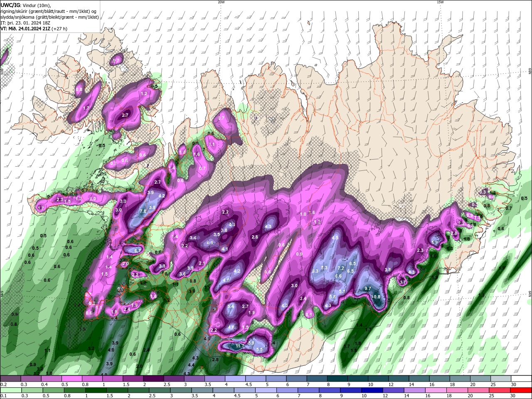
Task: Click the 3.4 snowfall value on the map
Action: click(x=193, y=238)
